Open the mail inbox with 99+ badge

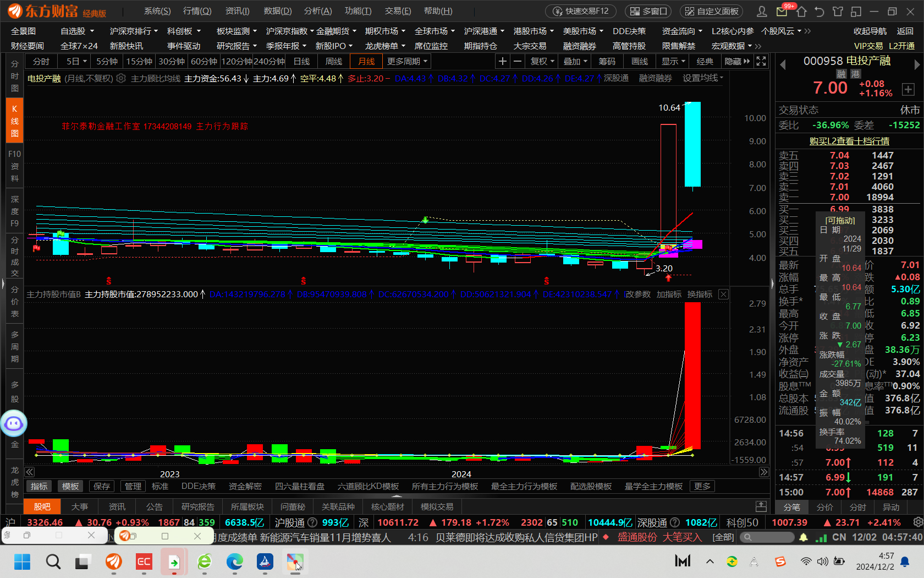[782, 11]
